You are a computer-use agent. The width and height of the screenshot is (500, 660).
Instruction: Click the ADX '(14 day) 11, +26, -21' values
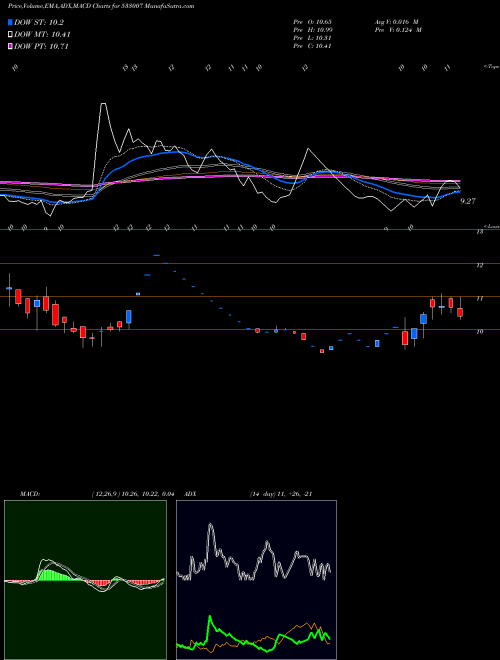point(281,494)
